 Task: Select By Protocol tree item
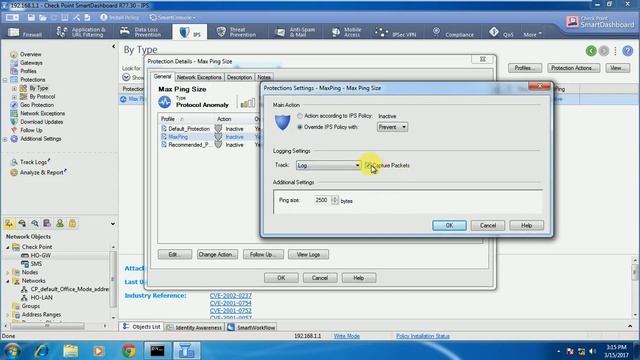tap(42, 97)
